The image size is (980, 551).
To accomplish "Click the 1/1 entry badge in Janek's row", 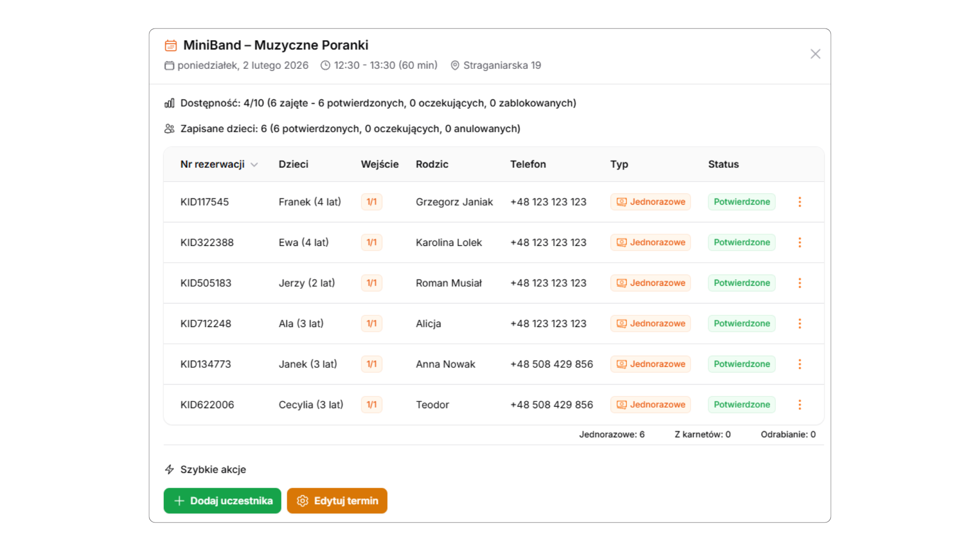I will point(372,364).
